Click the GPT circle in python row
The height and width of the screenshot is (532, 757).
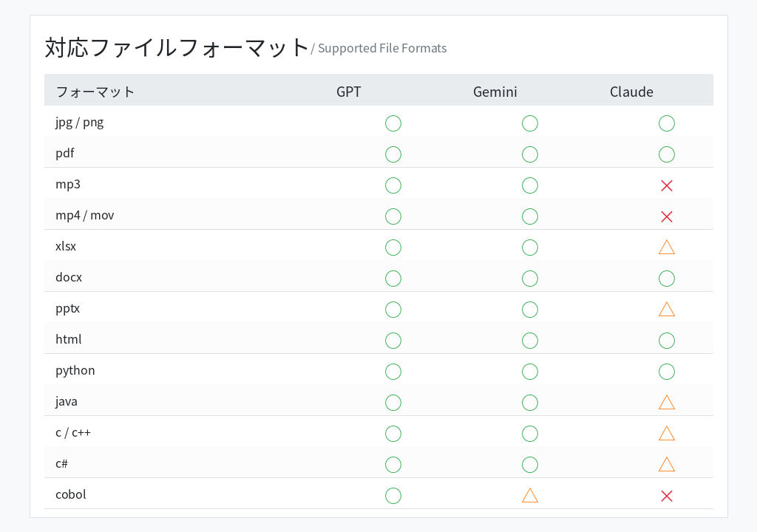[x=393, y=372]
